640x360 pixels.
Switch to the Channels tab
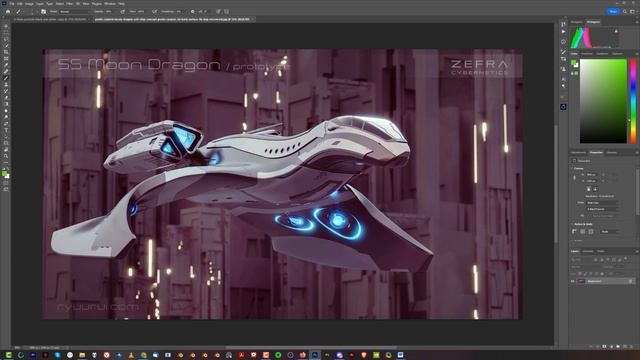(x=588, y=251)
